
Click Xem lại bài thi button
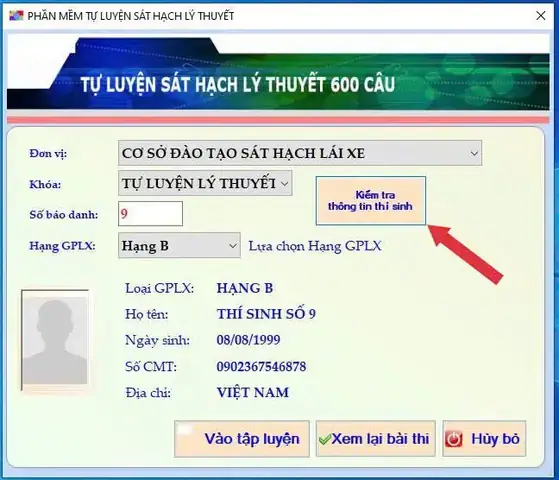point(375,439)
